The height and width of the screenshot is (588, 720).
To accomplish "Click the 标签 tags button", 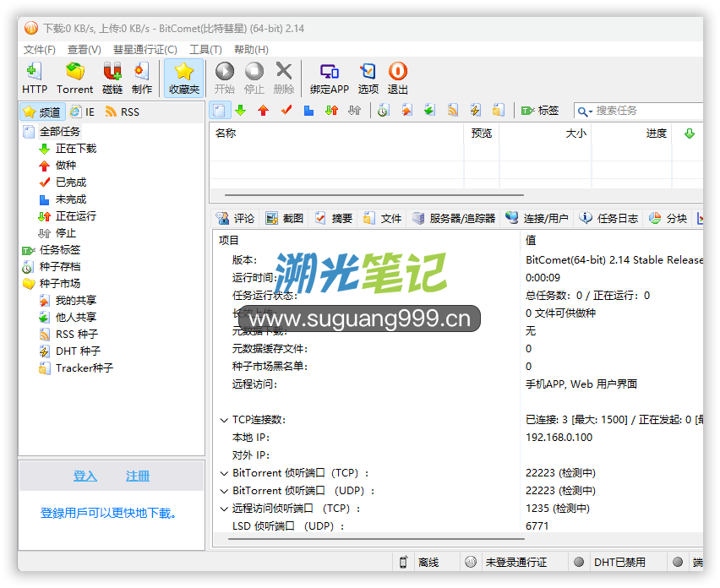I will 540,110.
